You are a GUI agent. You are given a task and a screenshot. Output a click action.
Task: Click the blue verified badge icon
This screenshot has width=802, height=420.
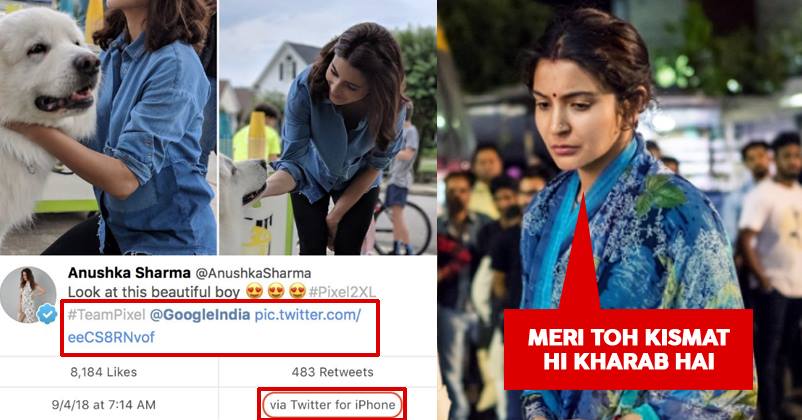coord(47,313)
